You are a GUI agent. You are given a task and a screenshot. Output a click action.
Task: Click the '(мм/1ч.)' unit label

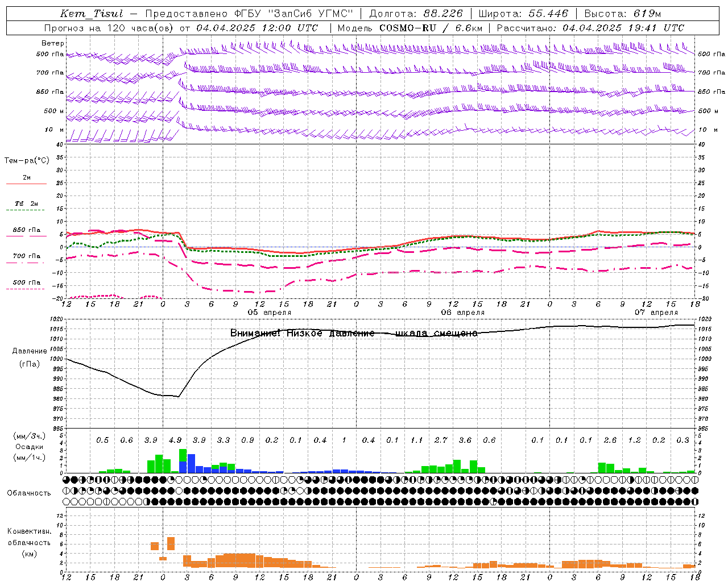[x=30, y=458]
